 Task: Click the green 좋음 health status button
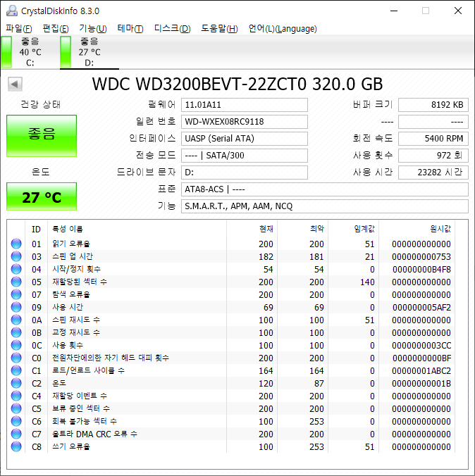(x=42, y=135)
